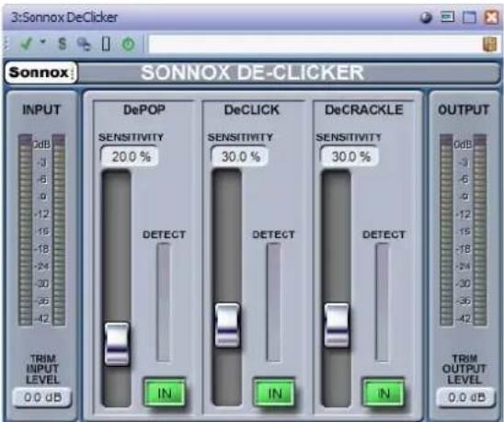Click the Trim Output Level 0.0 dB box

click(x=465, y=397)
